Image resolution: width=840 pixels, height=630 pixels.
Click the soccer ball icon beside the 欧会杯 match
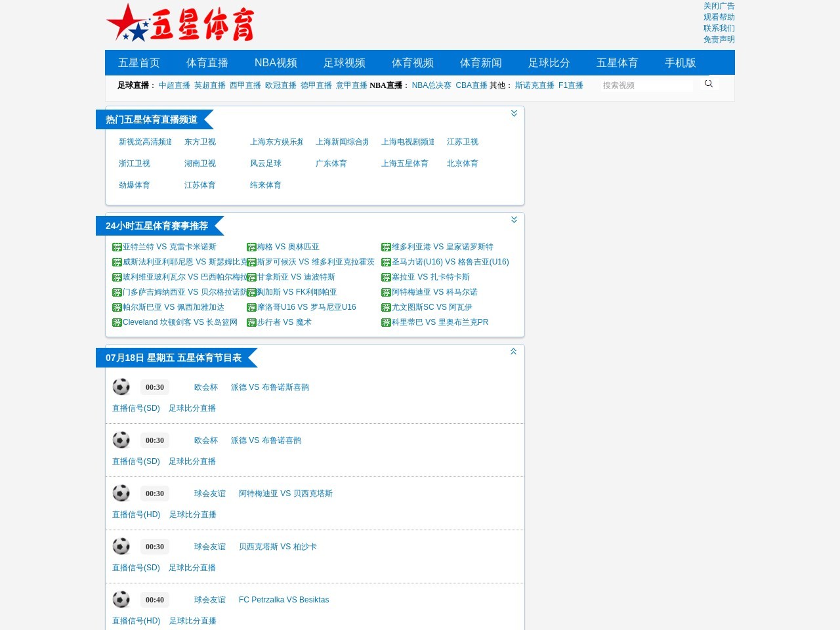click(121, 387)
